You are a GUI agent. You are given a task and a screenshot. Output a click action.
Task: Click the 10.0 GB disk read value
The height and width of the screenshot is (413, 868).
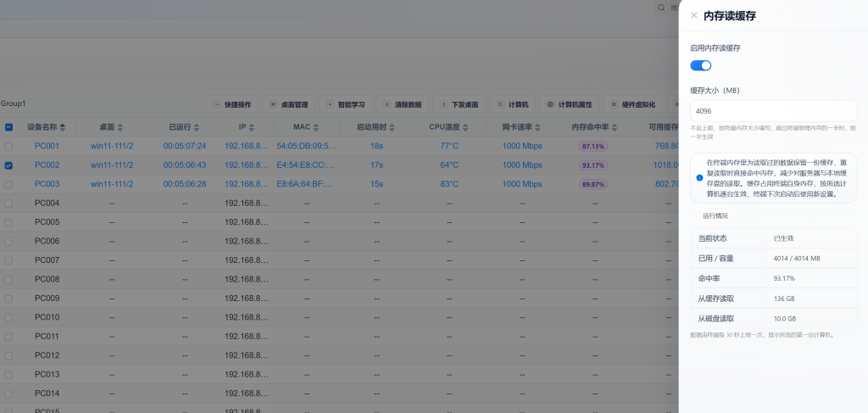pos(784,319)
